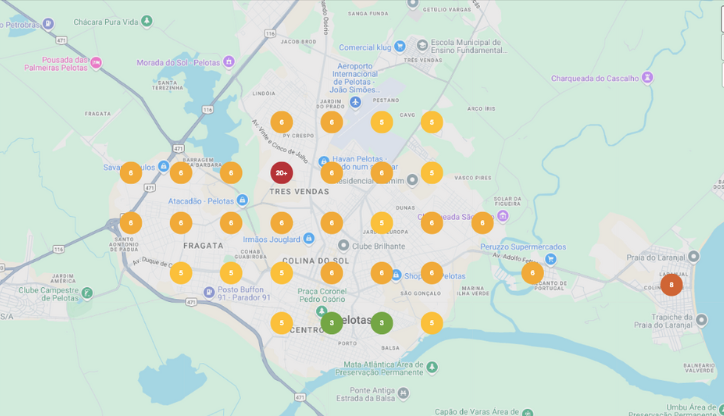724x416 pixels.
Task: Select the Mata Atlântica preservation area icon
Action: click(432, 367)
